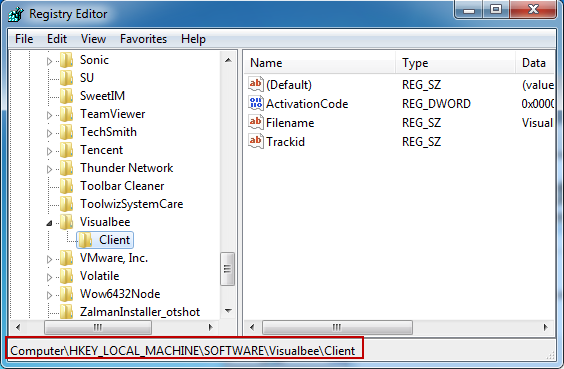This screenshot has height=369, width=564.
Task: Open the File menu
Action: pos(24,39)
